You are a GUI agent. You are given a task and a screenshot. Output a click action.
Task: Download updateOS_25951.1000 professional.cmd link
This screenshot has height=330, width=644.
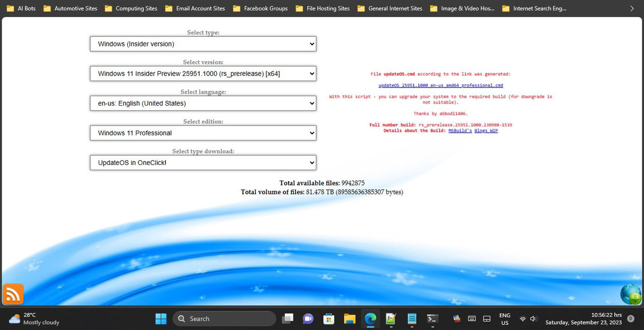(x=441, y=86)
